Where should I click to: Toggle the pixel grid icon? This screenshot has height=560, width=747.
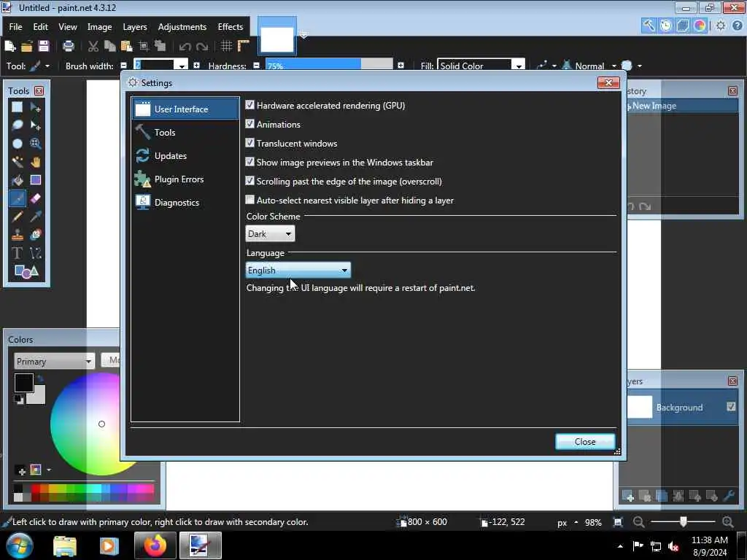[226, 46]
